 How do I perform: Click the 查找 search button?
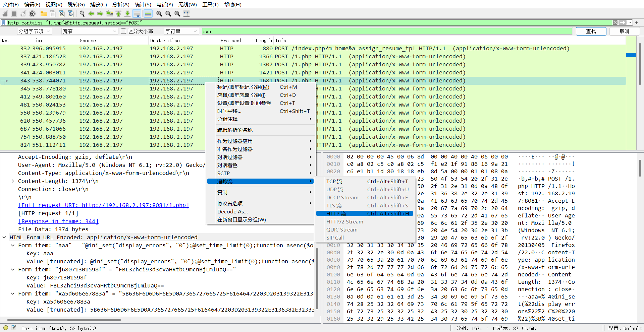tap(591, 31)
